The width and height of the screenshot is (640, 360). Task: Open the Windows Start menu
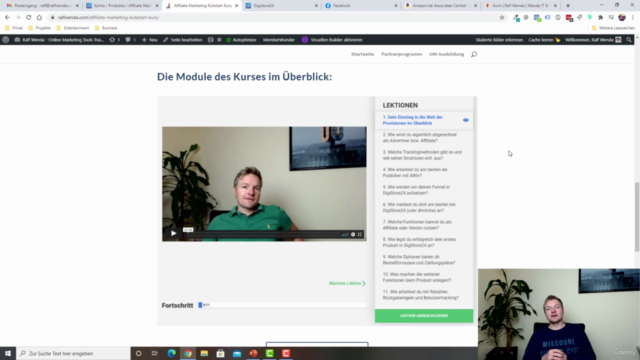pos(8,353)
